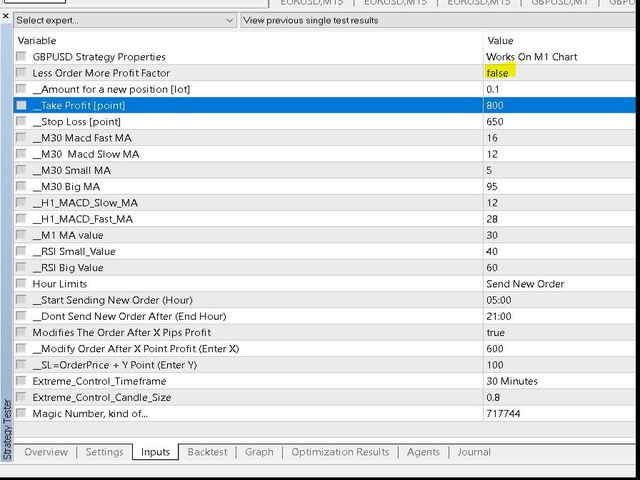Click the 0.1 lot value
Viewport: 640px width, 480px height.
pos(493,89)
